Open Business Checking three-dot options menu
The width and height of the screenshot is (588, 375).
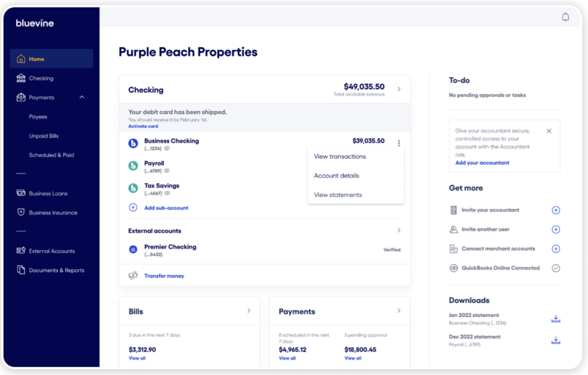click(398, 143)
